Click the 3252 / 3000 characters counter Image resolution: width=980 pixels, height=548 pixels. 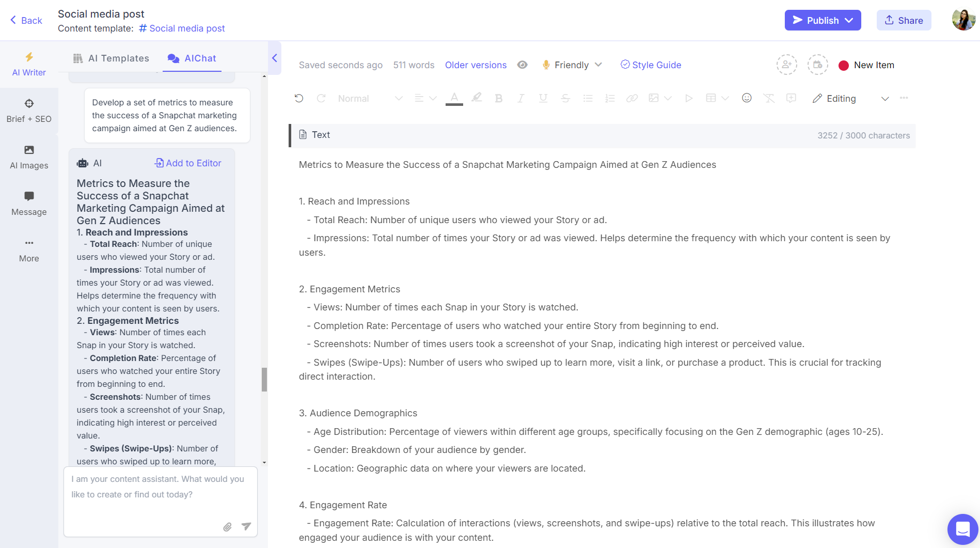click(863, 135)
